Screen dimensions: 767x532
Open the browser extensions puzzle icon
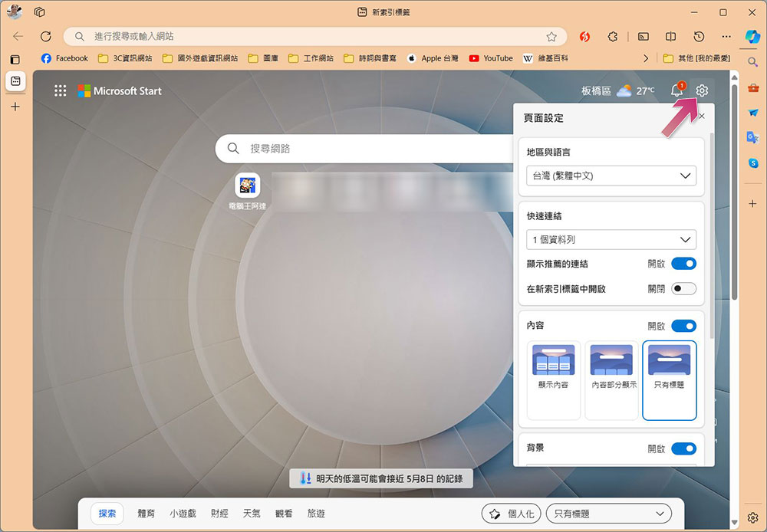point(612,37)
